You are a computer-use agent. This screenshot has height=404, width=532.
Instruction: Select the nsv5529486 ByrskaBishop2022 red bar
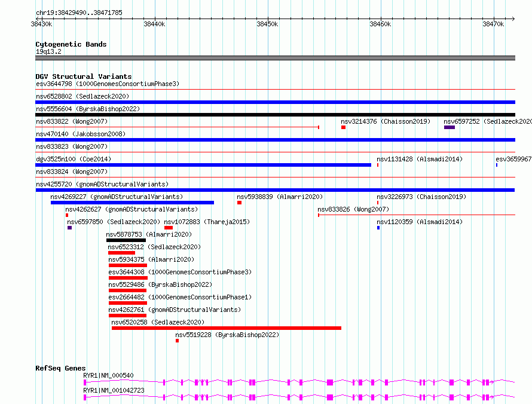[x=127, y=290]
